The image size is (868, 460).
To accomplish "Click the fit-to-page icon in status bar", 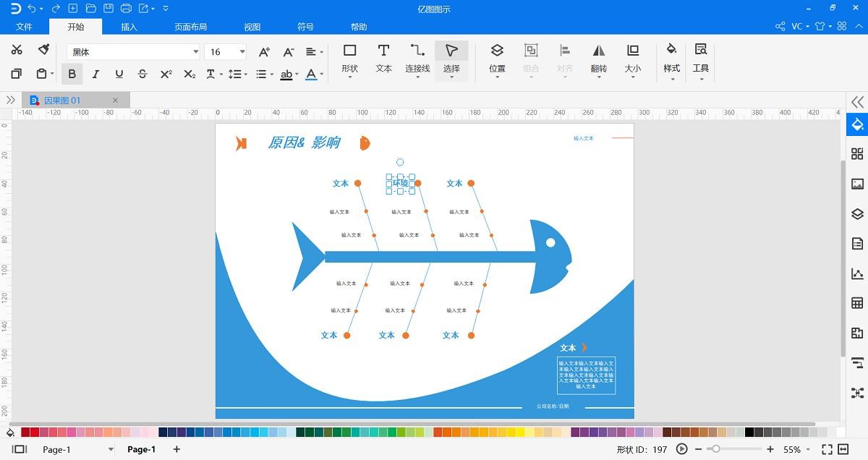I will click(827, 449).
